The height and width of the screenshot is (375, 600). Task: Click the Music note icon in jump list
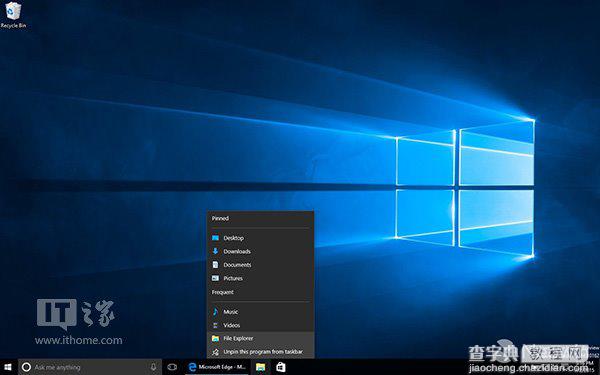coord(215,311)
